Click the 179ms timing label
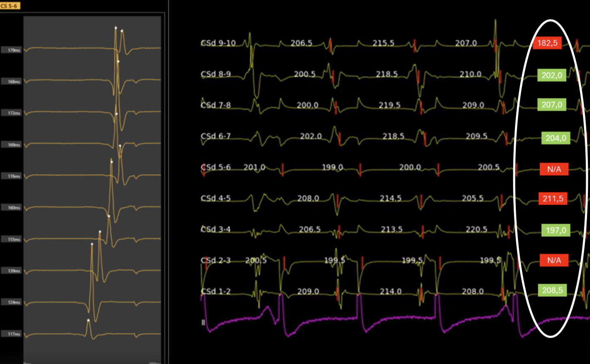The height and width of the screenshot is (364, 590). [12, 51]
